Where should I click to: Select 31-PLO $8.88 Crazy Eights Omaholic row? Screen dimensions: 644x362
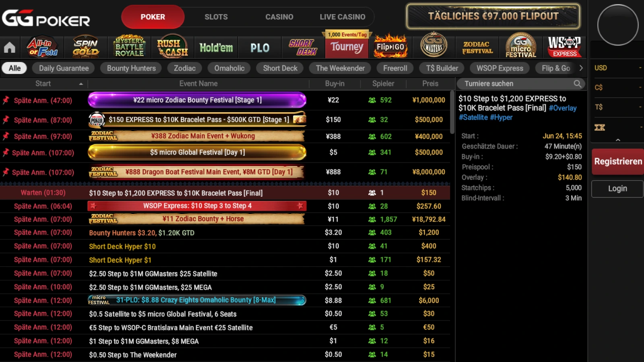coord(225,300)
